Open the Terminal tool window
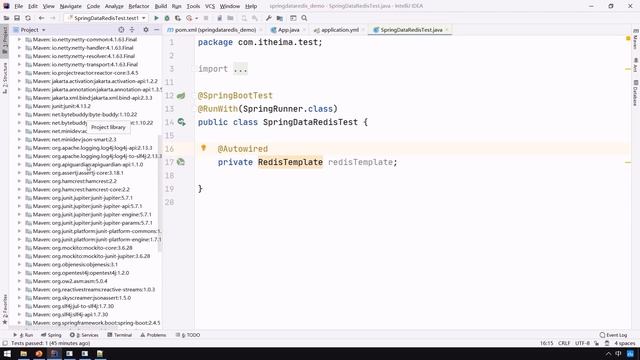640x360 pixels. point(119,335)
